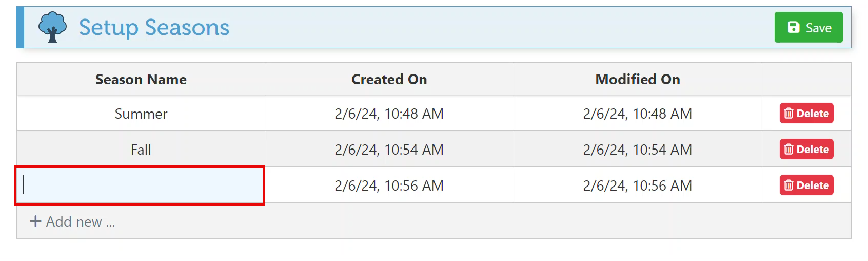868x261 pixels.
Task: Select the Summer season name cell
Action: pyautogui.click(x=141, y=114)
